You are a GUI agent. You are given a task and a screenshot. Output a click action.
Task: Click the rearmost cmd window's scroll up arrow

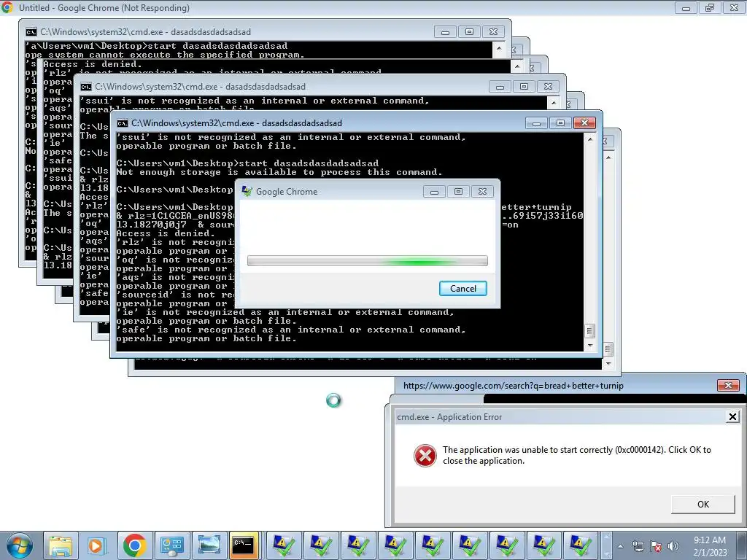(499, 48)
